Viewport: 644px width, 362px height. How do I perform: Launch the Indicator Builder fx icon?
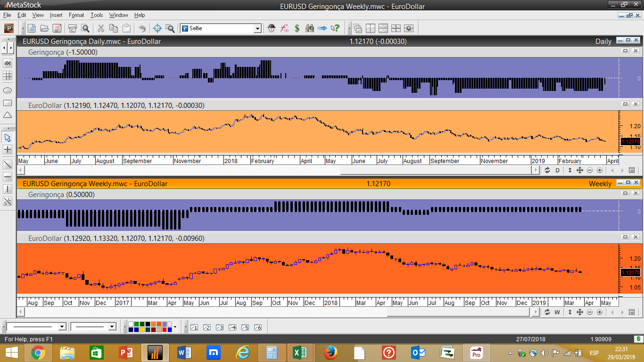[x=284, y=28]
